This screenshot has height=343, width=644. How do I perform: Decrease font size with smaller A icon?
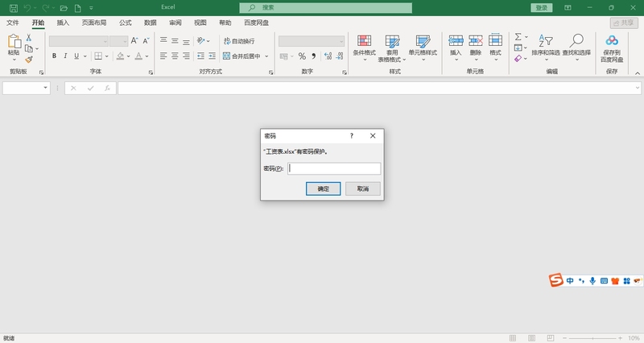146,41
